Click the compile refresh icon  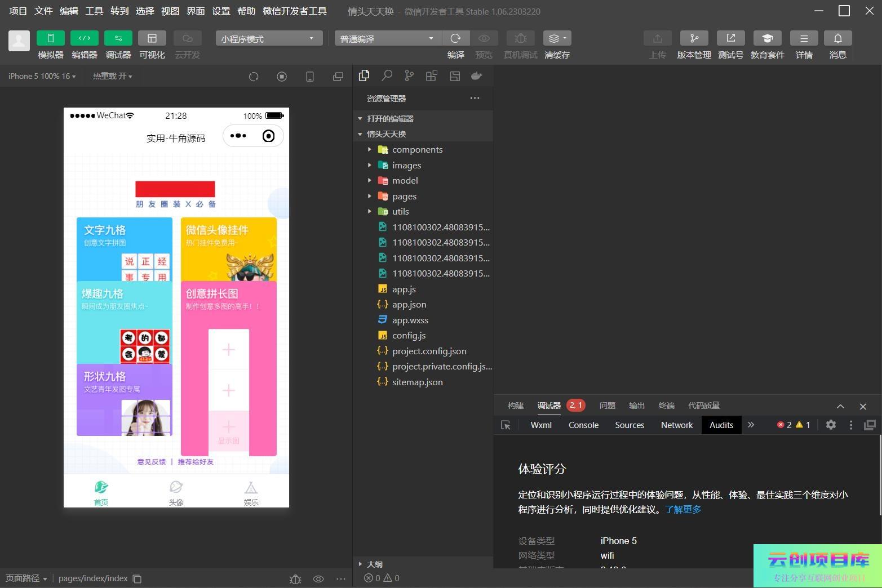455,38
